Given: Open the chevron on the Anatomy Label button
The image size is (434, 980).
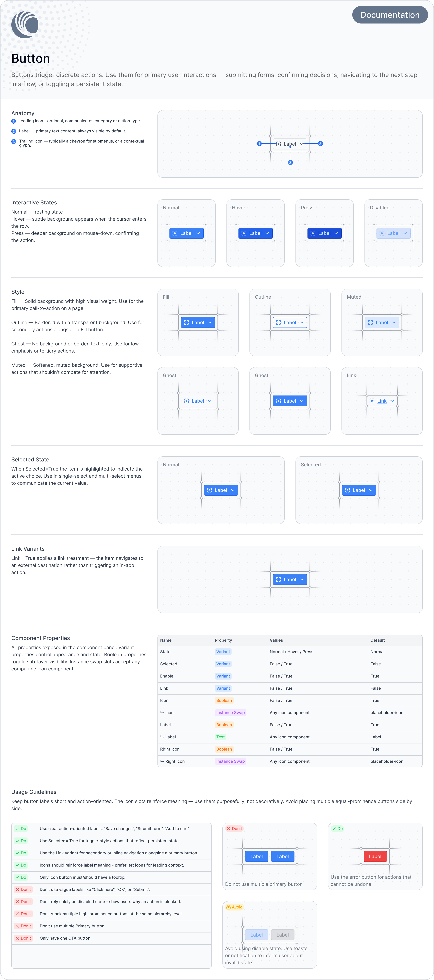Looking at the screenshot, I should pos(302,144).
